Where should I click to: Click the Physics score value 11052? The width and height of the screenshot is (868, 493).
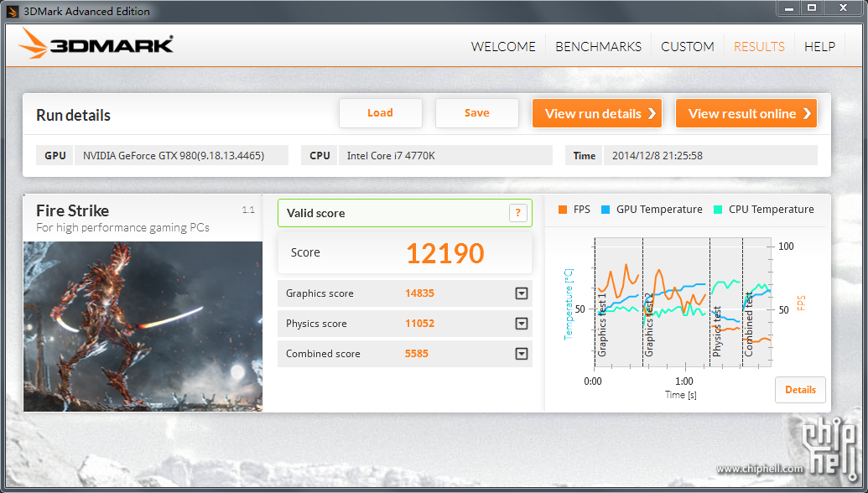click(419, 324)
